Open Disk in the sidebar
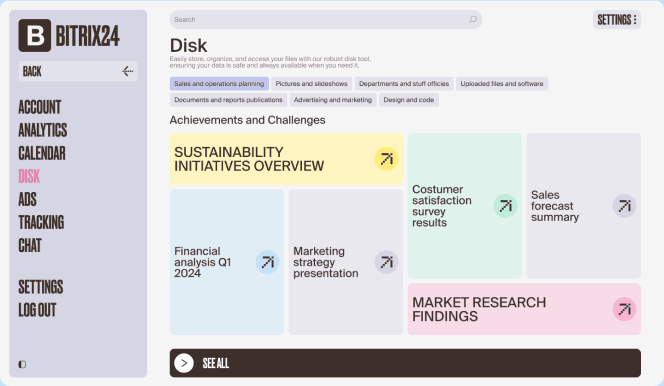This screenshot has width=664, height=386. [x=29, y=176]
